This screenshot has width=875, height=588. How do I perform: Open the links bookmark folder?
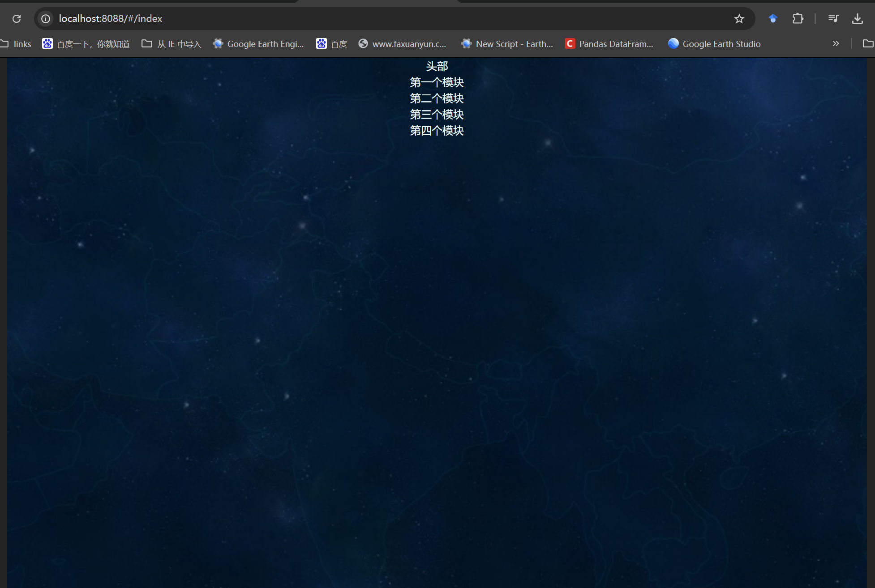[x=17, y=44]
